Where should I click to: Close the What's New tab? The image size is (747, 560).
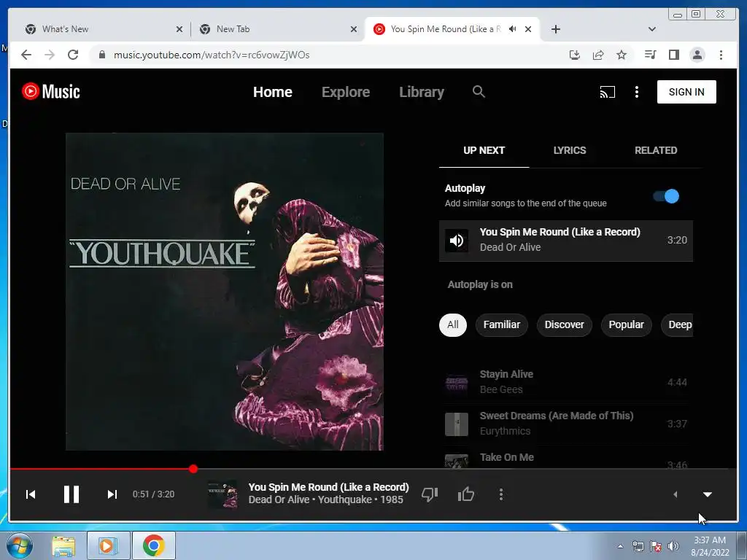179,29
